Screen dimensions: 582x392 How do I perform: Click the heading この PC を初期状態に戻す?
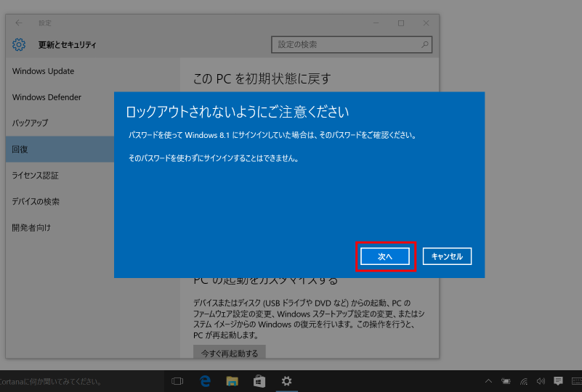[x=262, y=78]
